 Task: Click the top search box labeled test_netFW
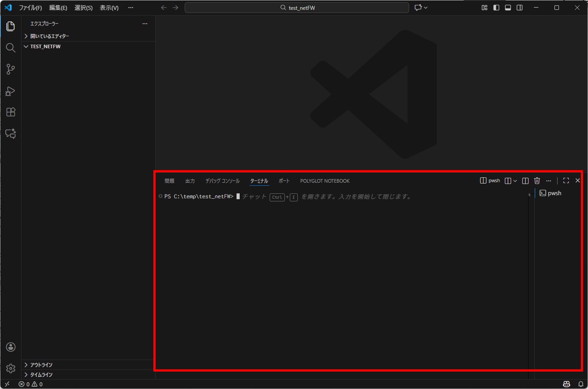(x=296, y=7)
